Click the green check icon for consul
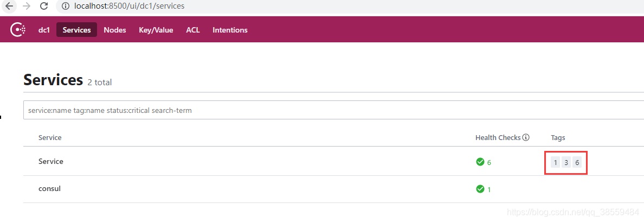This screenshot has width=644, height=222. 480,189
